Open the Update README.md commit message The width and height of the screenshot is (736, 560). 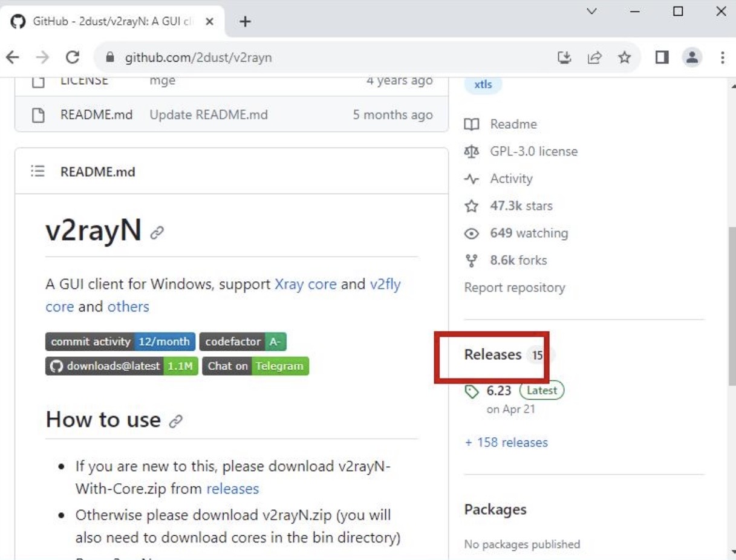209,115
